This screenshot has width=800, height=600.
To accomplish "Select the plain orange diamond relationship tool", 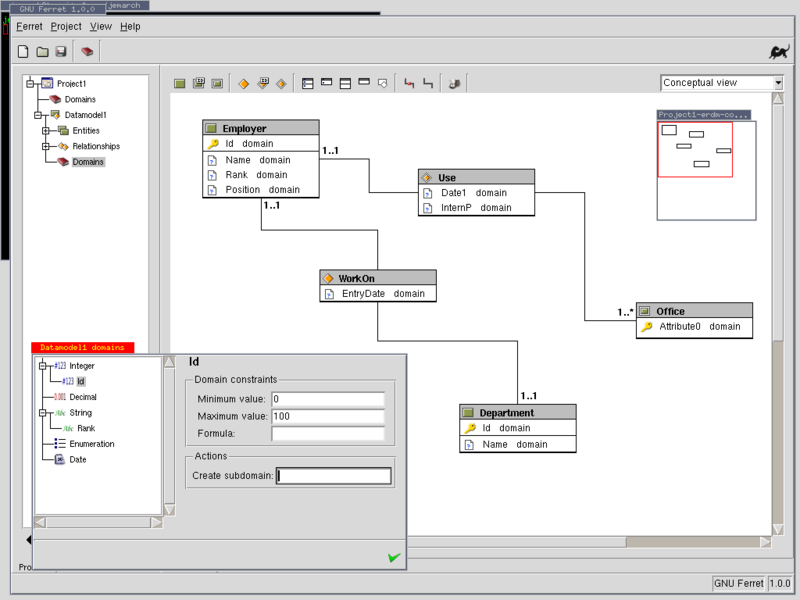I will pyautogui.click(x=244, y=84).
